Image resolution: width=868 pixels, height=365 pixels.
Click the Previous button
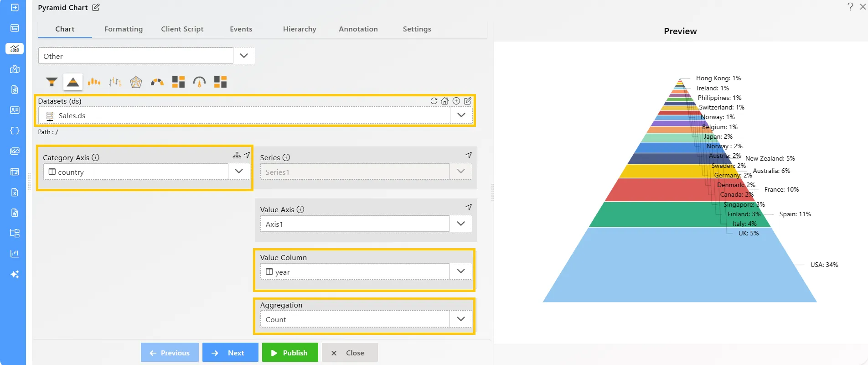tap(170, 353)
